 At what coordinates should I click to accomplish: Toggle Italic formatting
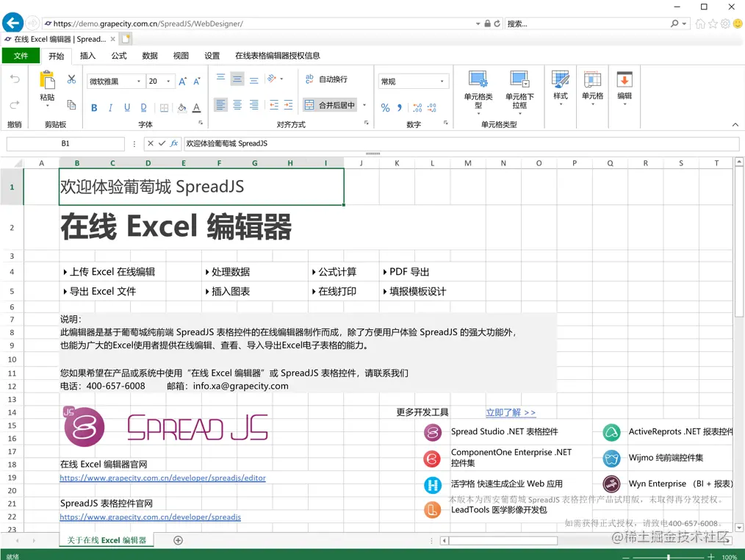110,108
